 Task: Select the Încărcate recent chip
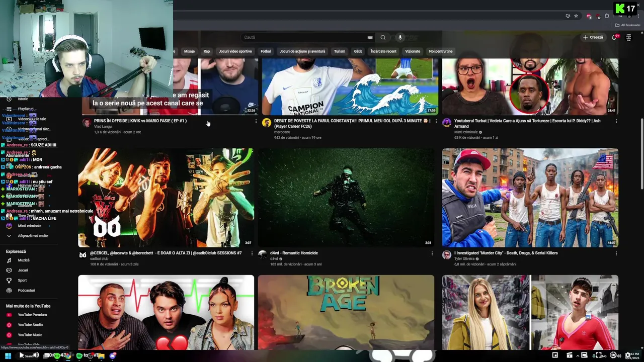[x=383, y=51]
